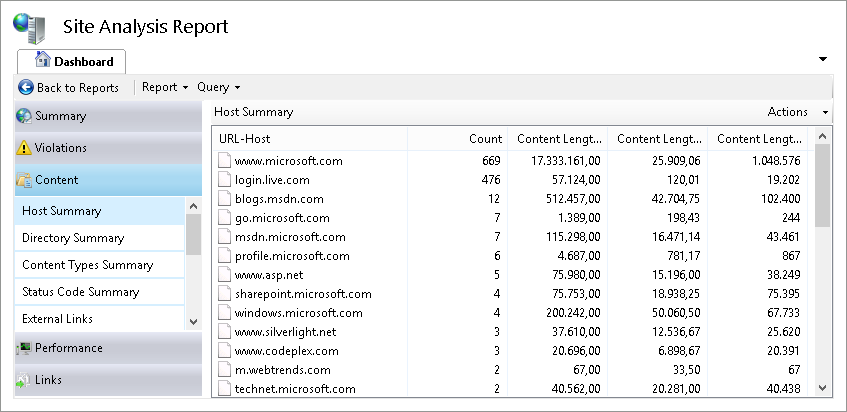Screen dimensions: 847x412
Task: Click the Dashboard home icon
Action: [42, 60]
